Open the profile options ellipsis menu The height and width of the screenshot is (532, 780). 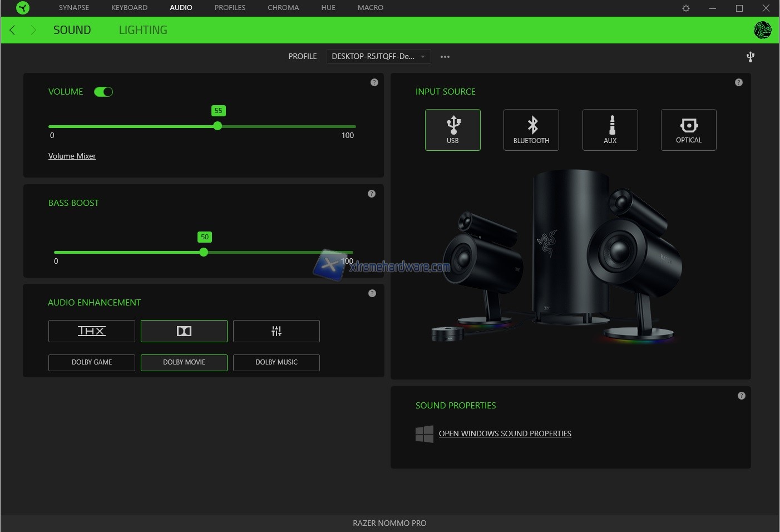click(x=445, y=57)
